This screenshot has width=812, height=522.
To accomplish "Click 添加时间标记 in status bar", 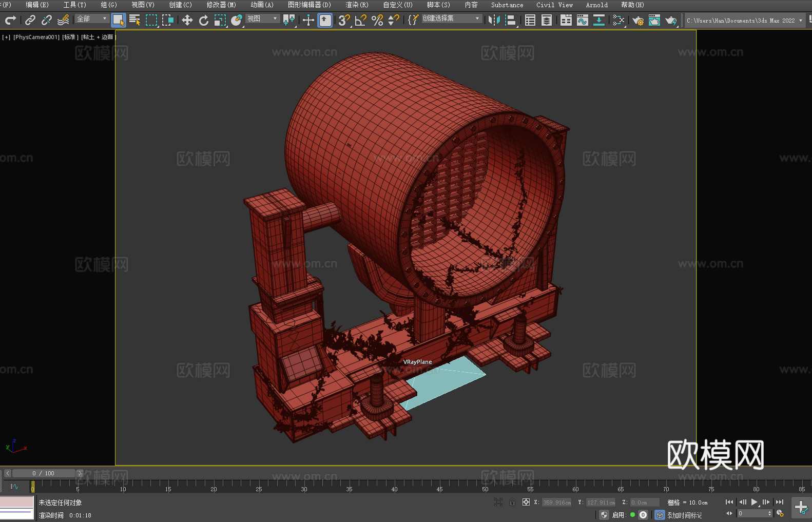I will (x=684, y=515).
